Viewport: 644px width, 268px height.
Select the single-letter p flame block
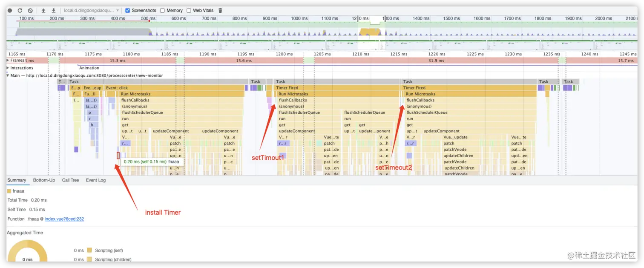coord(92,112)
